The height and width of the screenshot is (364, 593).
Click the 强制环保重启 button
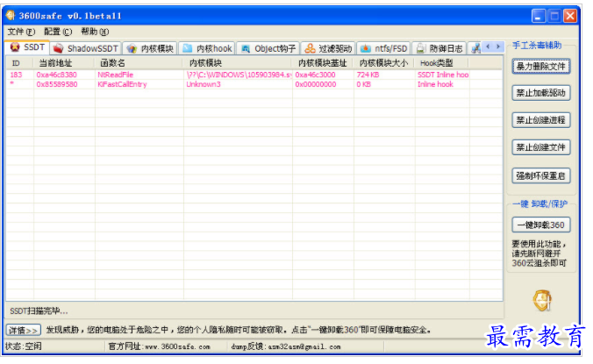point(541,175)
